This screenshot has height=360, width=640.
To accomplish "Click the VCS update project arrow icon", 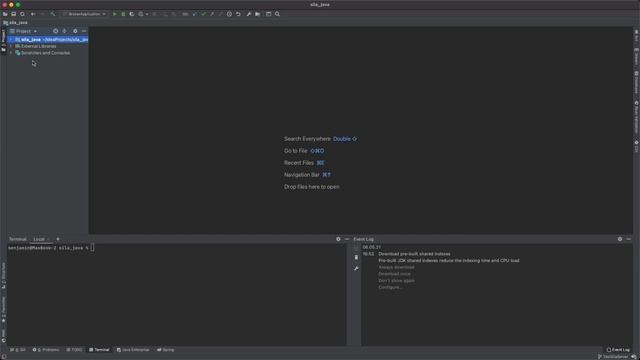I will (194, 14).
